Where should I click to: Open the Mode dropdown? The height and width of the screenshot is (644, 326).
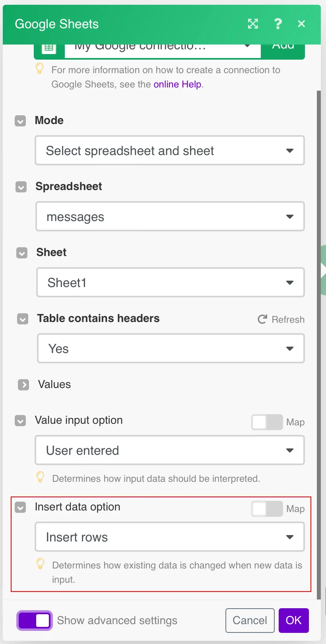170,151
